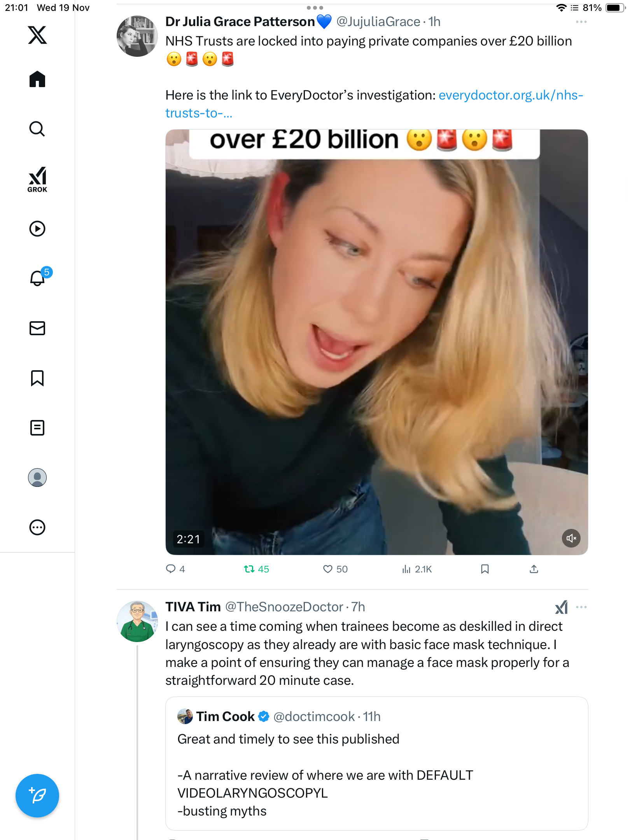This screenshot has height=840, width=630.
Task: Open the video play tab icon
Action: pyautogui.click(x=37, y=229)
